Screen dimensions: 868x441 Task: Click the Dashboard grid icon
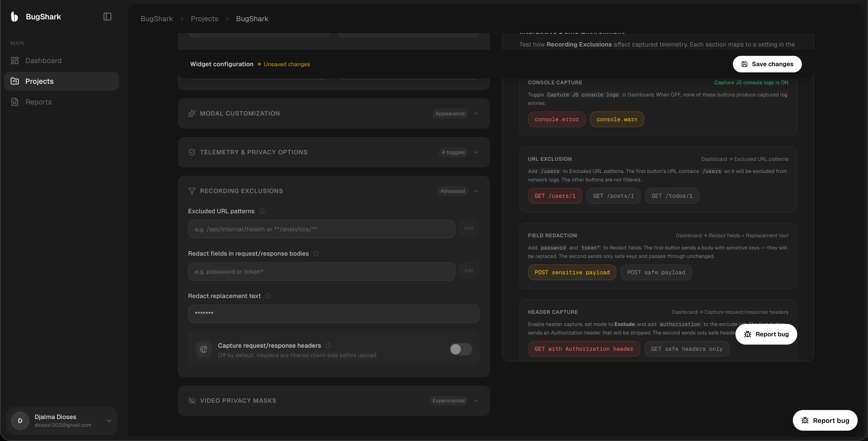14,61
